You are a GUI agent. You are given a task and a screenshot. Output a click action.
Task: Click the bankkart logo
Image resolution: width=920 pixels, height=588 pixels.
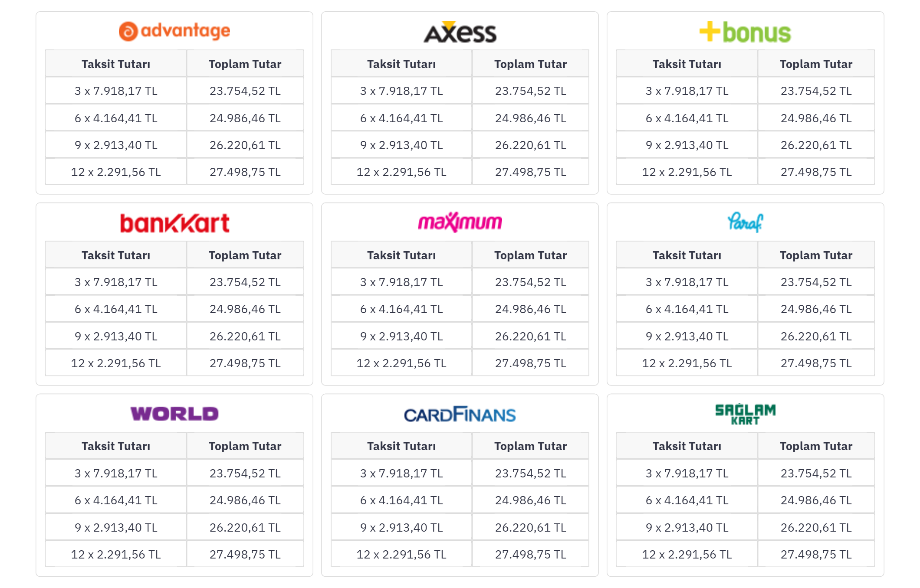(174, 223)
